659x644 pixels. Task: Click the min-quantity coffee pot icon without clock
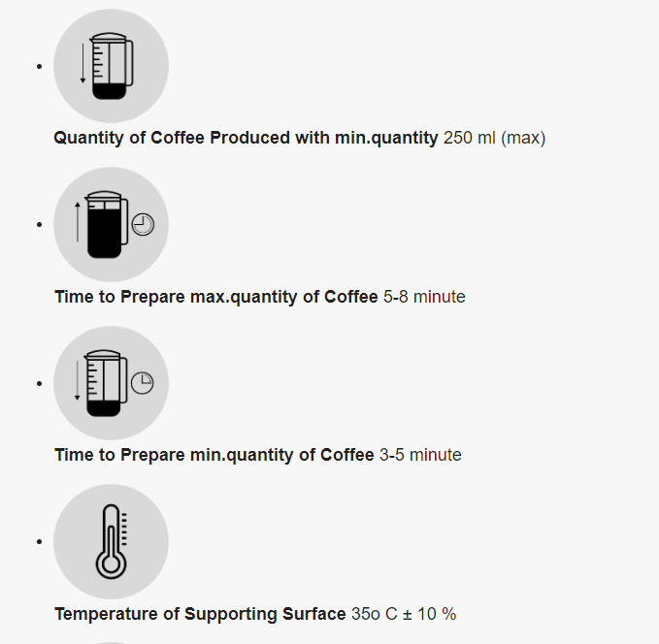pos(111,67)
